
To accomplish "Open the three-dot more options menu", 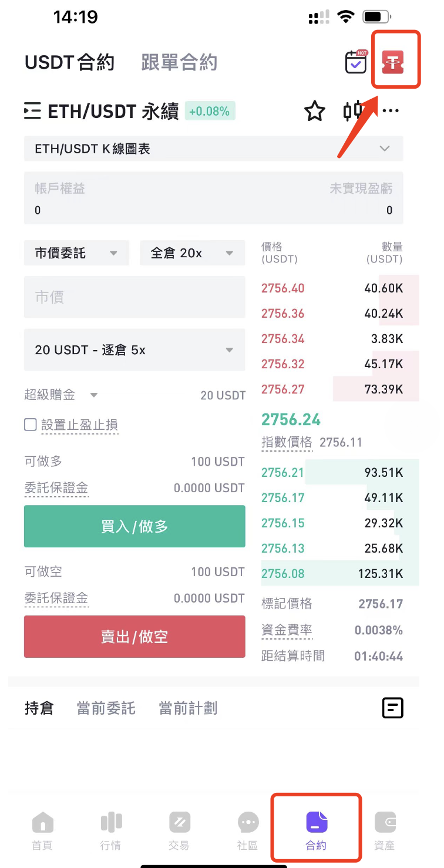I will coord(391,111).
